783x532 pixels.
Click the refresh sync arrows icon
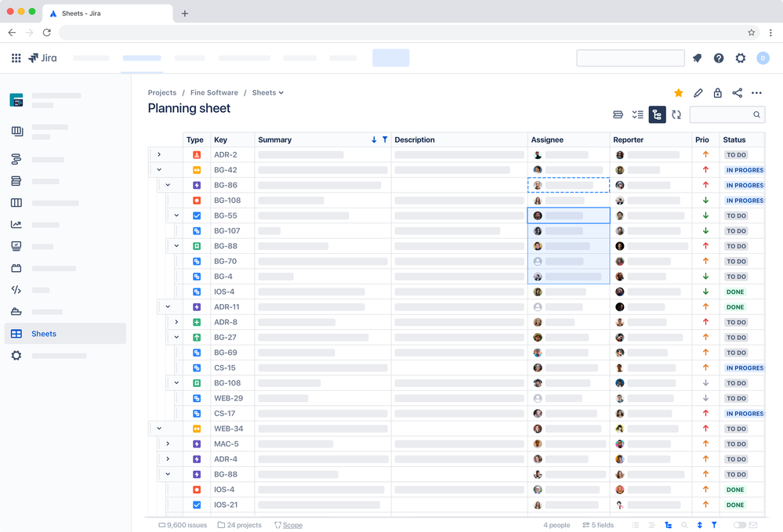[676, 115]
